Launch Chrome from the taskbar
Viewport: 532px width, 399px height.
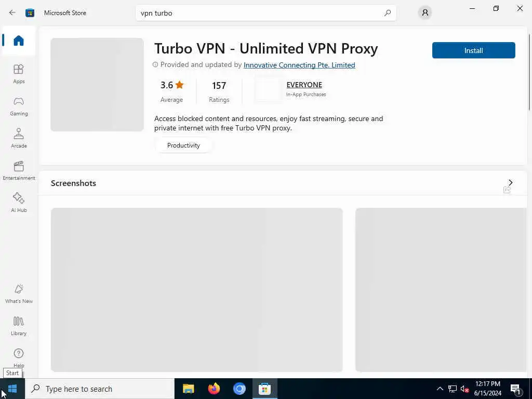coord(239,389)
